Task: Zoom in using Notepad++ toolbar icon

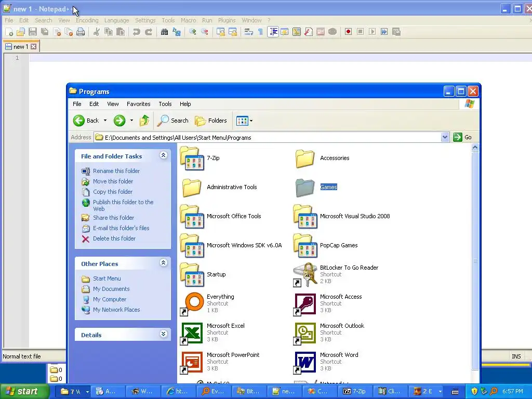Action: 193,32
